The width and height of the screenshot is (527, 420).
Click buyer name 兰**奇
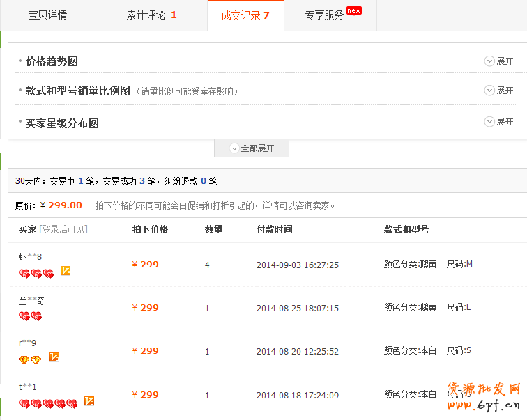(31, 301)
